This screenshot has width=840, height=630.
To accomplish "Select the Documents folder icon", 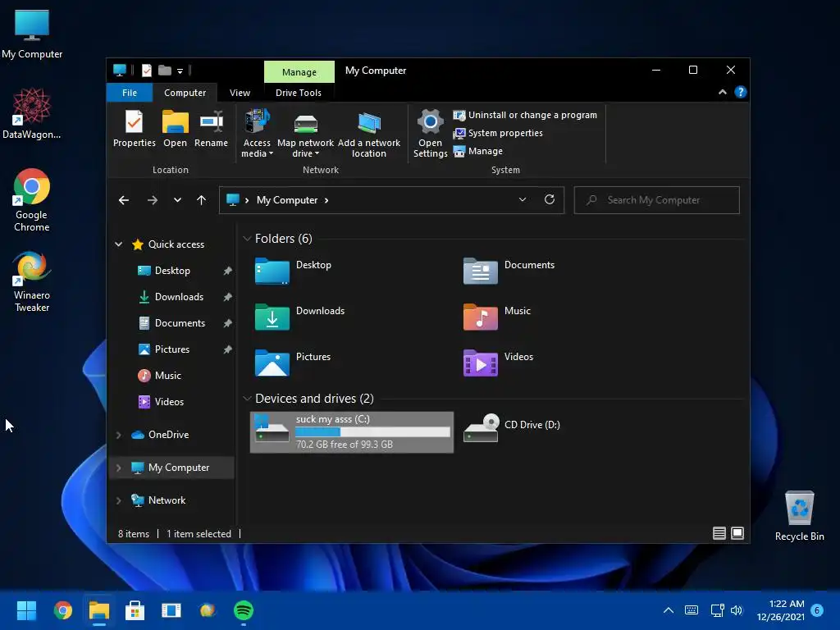I will (480, 271).
